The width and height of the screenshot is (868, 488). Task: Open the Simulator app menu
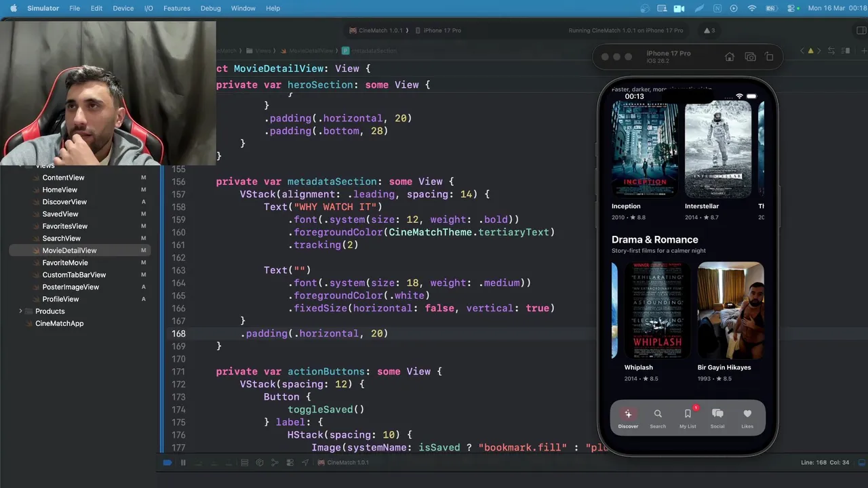pos(43,8)
